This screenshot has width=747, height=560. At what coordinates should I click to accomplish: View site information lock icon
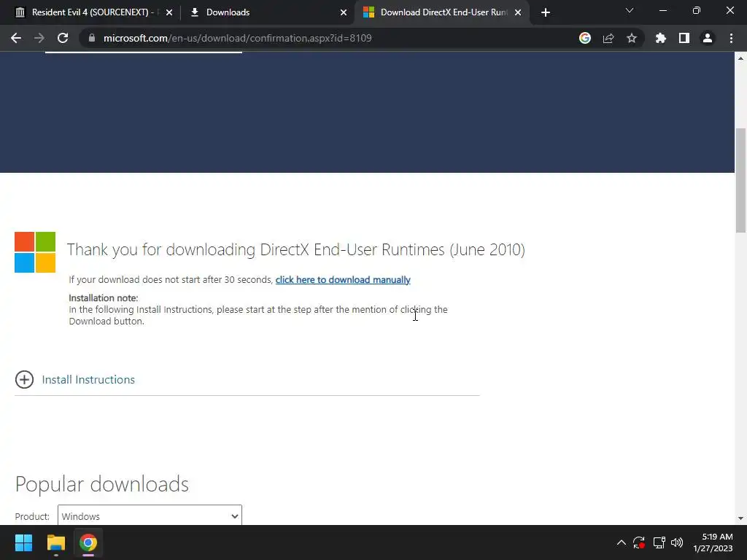(x=92, y=38)
